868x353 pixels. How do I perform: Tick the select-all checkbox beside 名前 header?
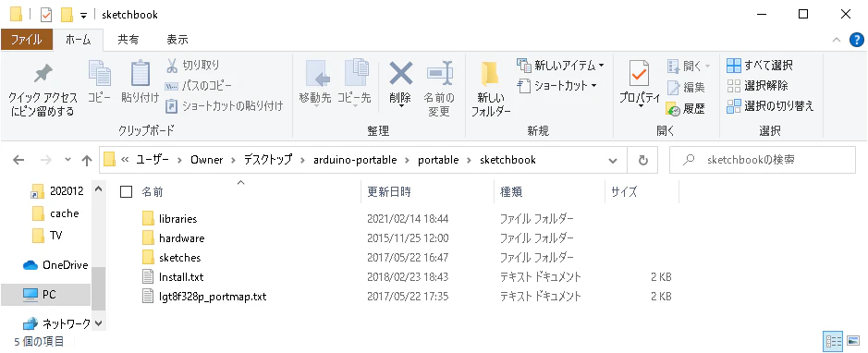pos(127,192)
